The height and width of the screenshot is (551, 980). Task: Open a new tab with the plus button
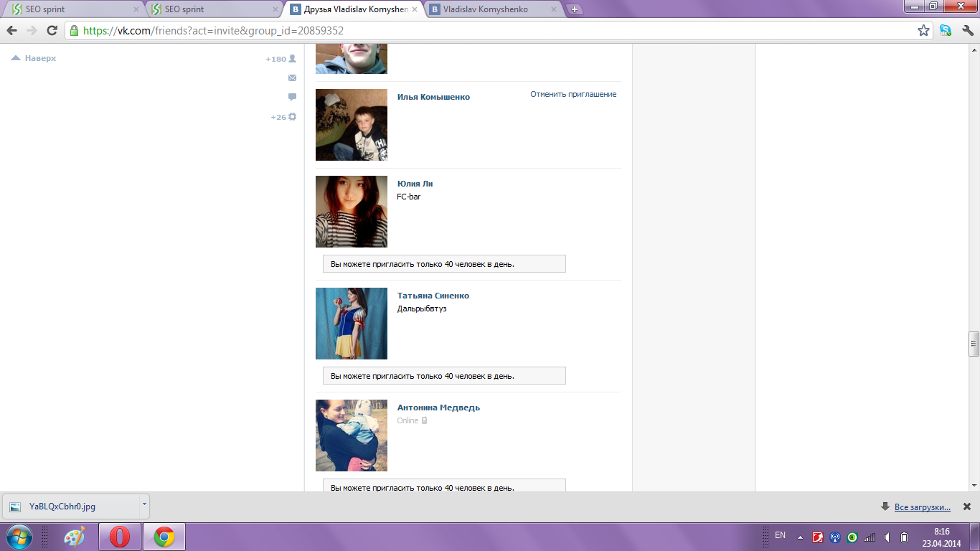[x=575, y=9]
